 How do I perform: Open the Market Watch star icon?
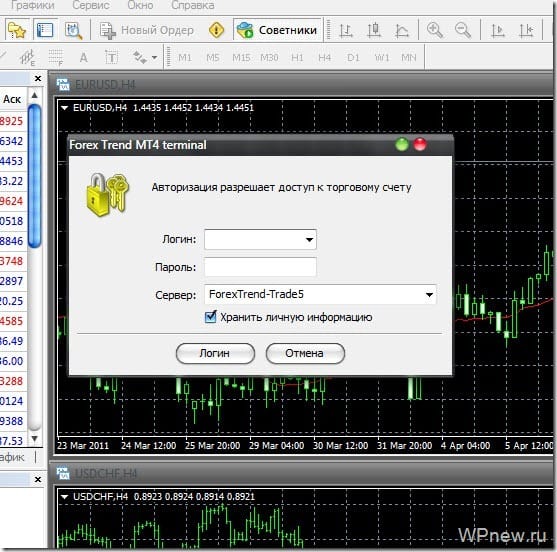point(16,30)
